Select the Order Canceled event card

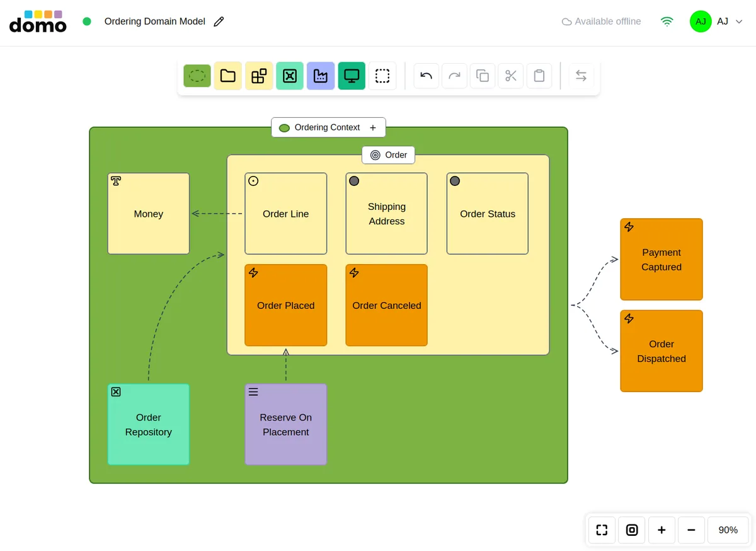coord(387,305)
